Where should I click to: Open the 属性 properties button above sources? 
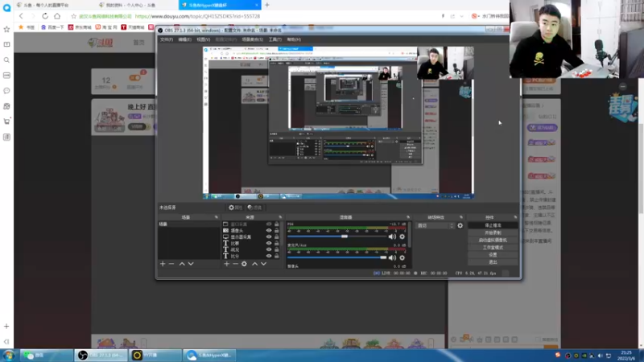tap(235, 208)
